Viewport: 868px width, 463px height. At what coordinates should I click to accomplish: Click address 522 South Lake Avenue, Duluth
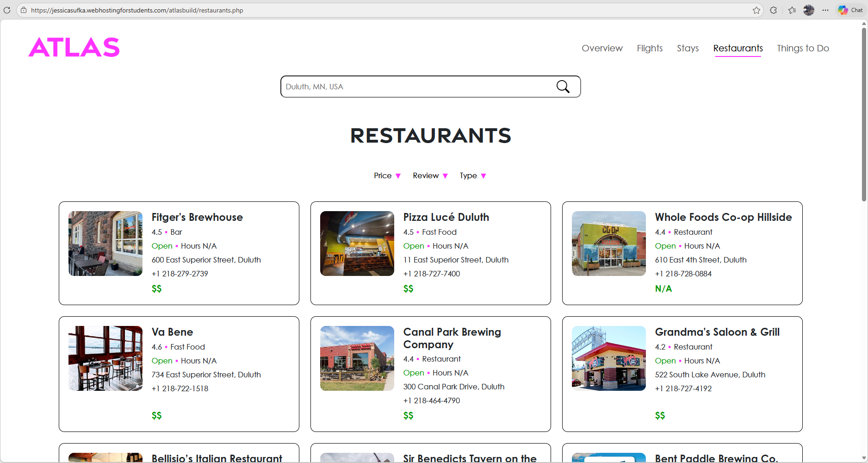tap(710, 375)
